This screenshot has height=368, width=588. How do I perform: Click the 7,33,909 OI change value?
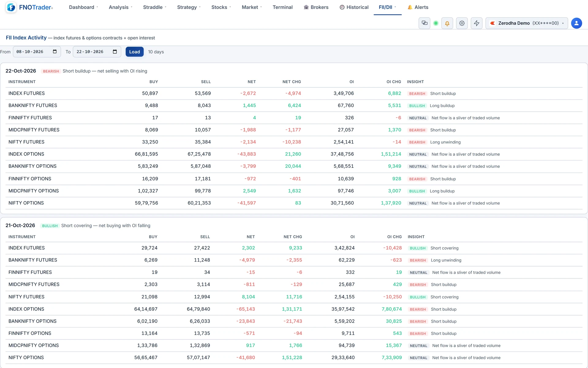pyautogui.click(x=391, y=357)
